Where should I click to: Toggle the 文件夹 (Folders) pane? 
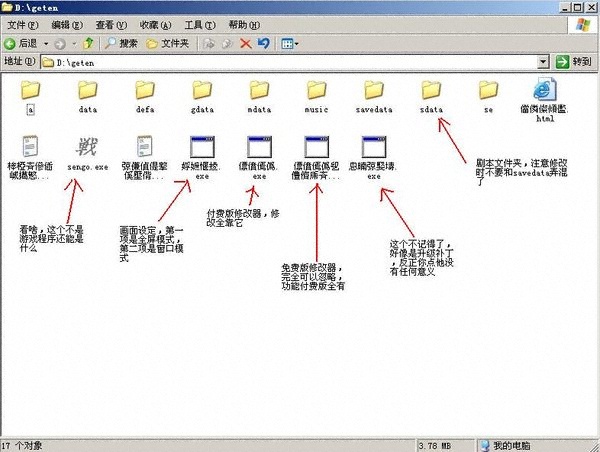coord(166,44)
